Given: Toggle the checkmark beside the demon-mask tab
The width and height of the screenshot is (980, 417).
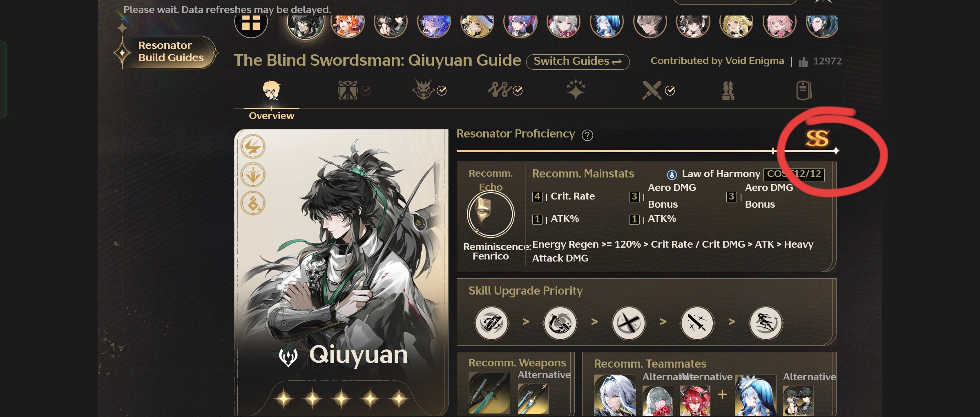Looking at the screenshot, I should coord(442,91).
